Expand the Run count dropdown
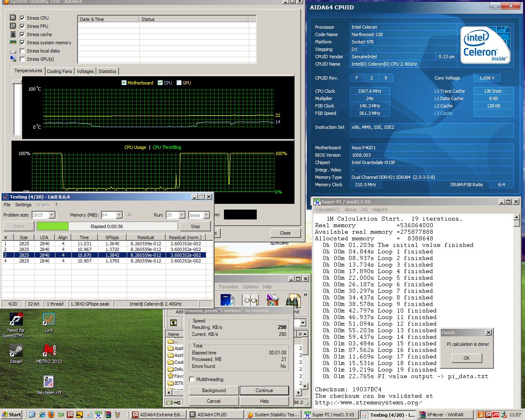 [181, 215]
